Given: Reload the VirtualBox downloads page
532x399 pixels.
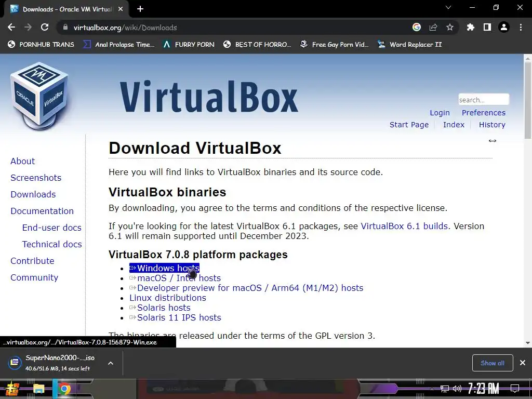Looking at the screenshot, I should pyautogui.click(x=45, y=28).
